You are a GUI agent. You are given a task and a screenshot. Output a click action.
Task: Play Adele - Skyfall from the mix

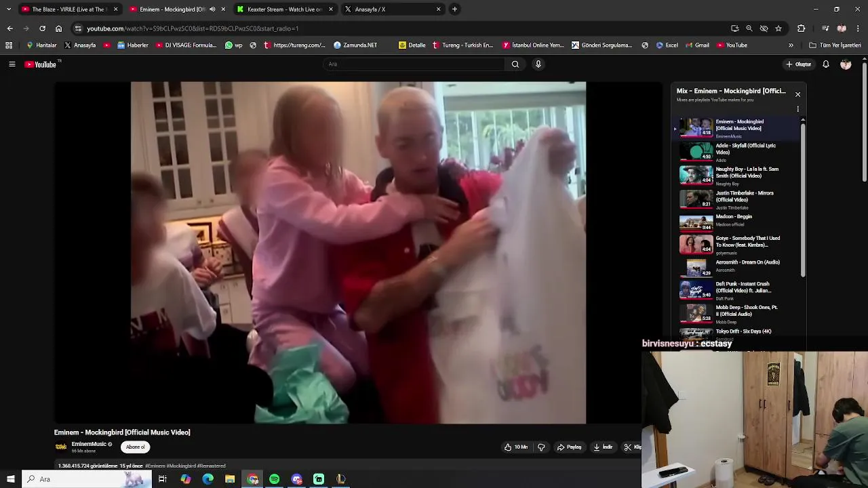[x=736, y=152]
